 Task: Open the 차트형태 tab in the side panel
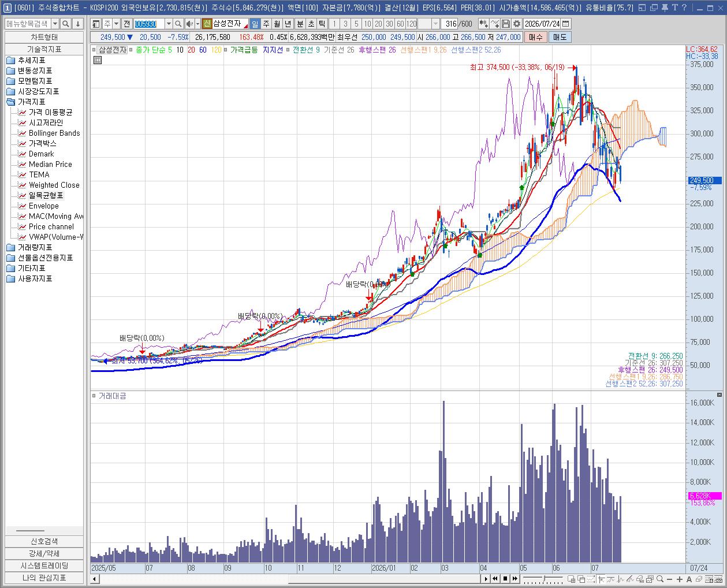(44, 37)
